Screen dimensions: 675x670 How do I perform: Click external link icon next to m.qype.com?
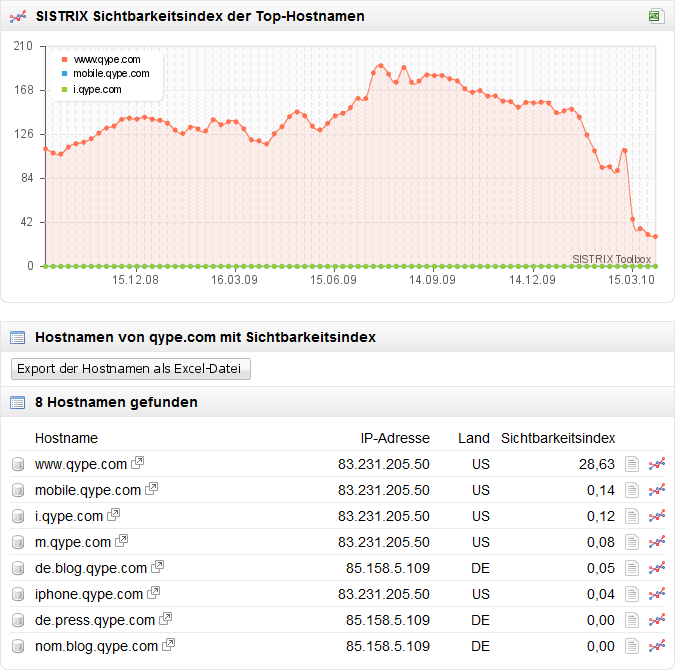click(x=122, y=541)
